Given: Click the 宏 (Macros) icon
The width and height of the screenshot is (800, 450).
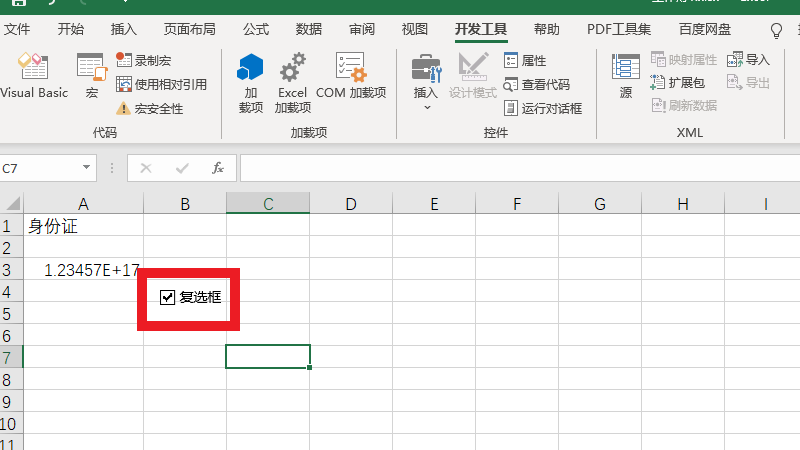Looking at the screenshot, I should coord(91,76).
